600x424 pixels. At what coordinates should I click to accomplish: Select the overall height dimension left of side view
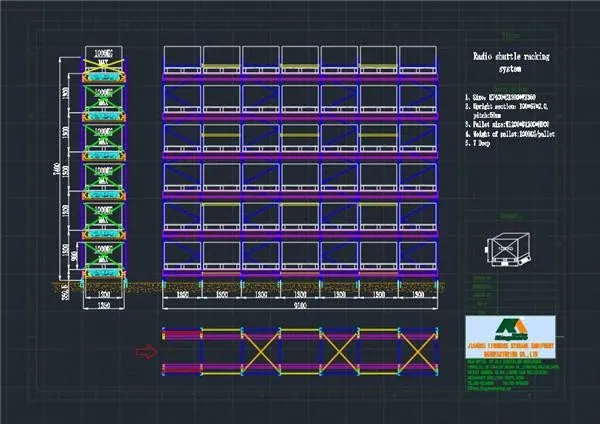click(x=57, y=169)
